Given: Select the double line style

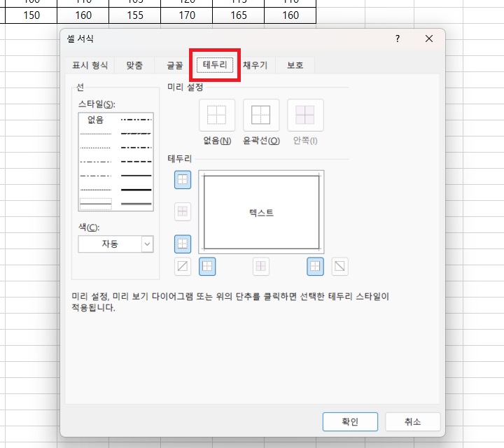Looking at the screenshot, I should [x=136, y=204].
